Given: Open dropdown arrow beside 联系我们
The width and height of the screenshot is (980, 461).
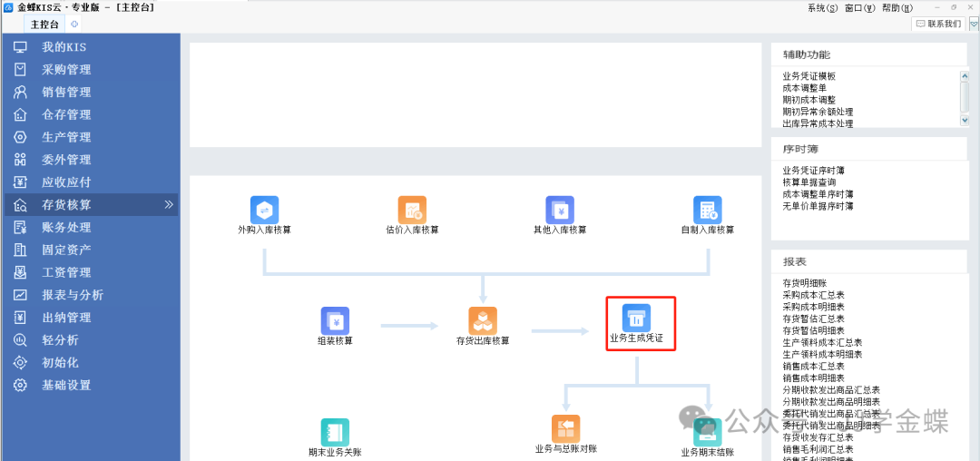Looking at the screenshot, I should point(974,25).
